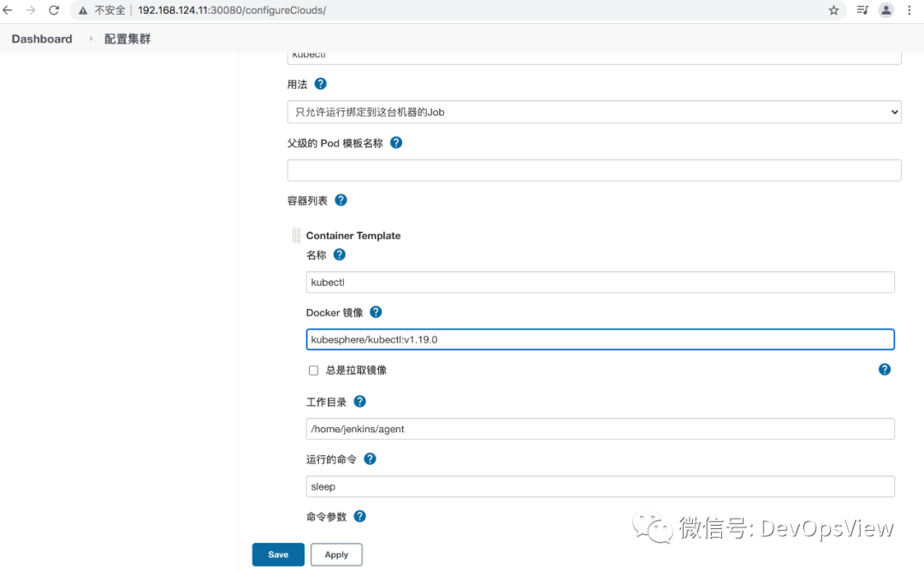Click the 配置集群 breadcrumb link
This screenshot has height=571, width=924.
click(x=127, y=39)
